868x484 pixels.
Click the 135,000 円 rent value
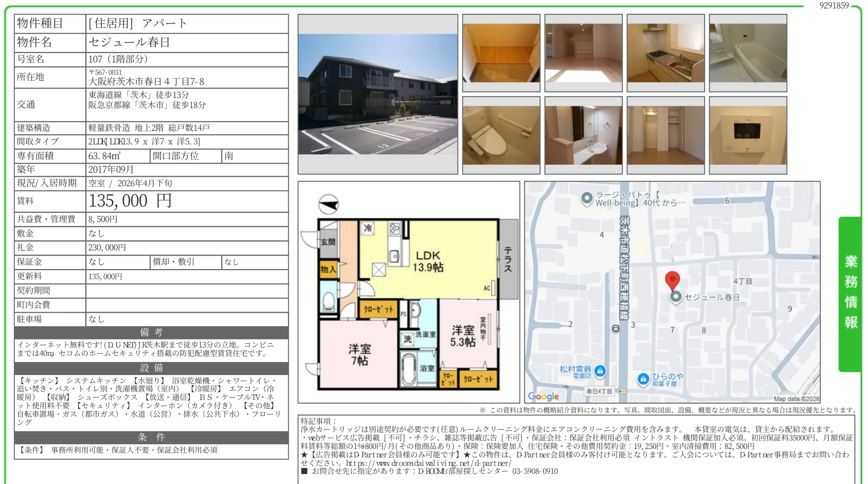[130, 201]
